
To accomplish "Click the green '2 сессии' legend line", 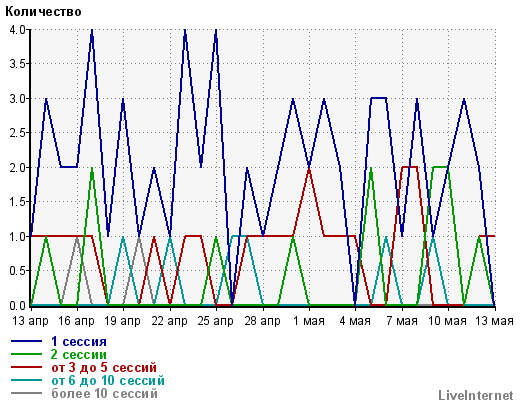I will click(x=26, y=354).
